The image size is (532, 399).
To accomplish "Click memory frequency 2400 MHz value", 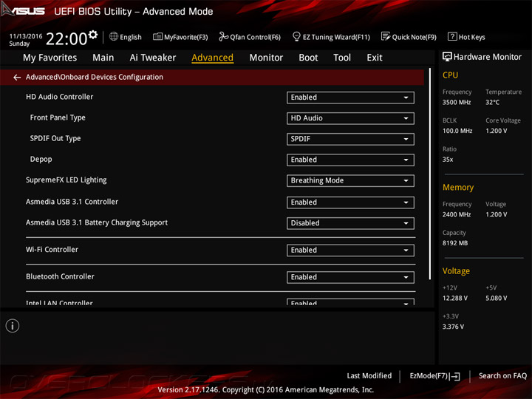I will (x=457, y=214).
